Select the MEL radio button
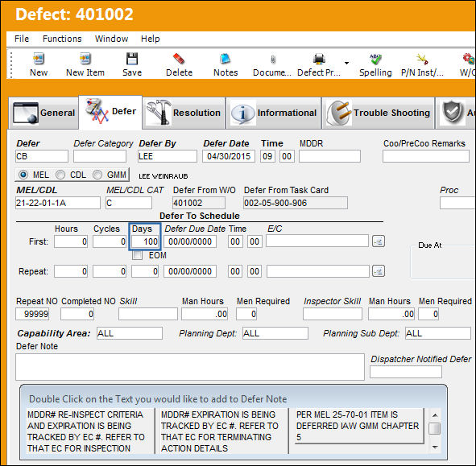 pos(23,175)
